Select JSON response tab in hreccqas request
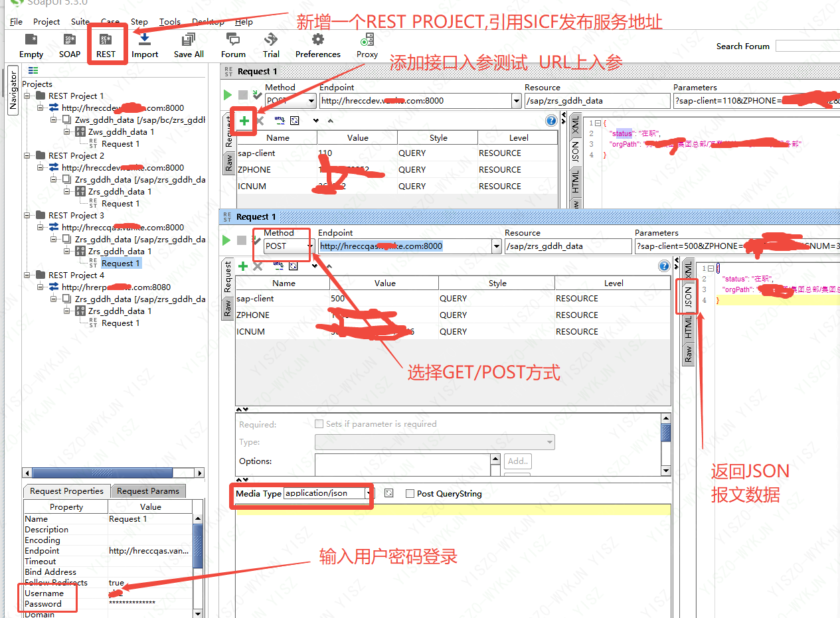The height and width of the screenshot is (618, 840). [688, 297]
